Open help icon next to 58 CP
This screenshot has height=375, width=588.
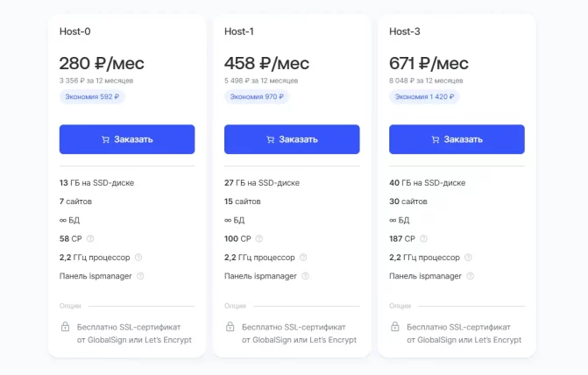click(90, 238)
